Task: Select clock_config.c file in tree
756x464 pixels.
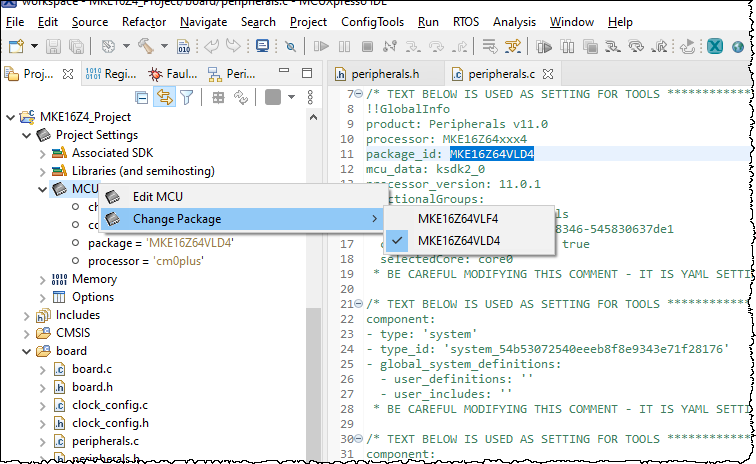Action: tap(110, 405)
